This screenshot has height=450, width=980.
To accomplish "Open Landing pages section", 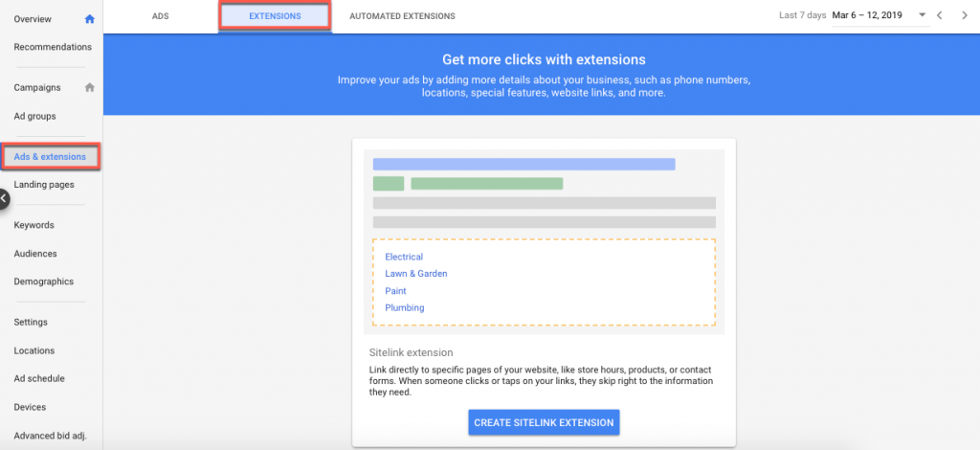I will tap(44, 185).
